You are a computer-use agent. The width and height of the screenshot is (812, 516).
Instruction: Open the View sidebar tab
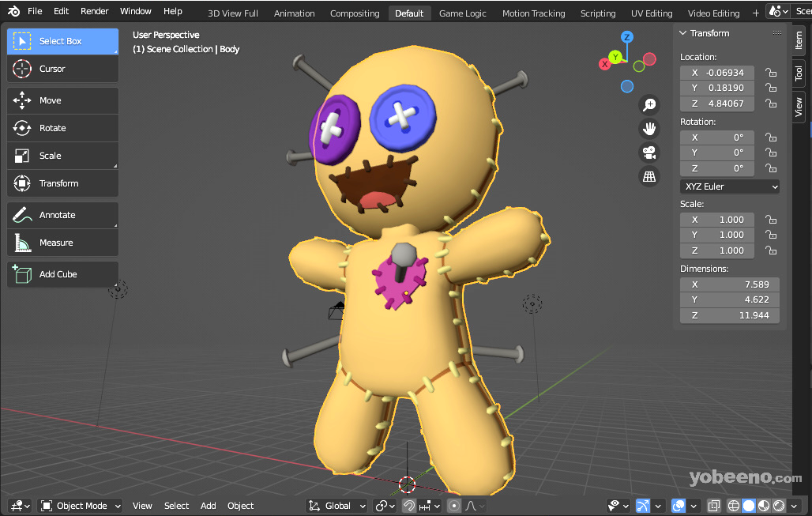799,107
